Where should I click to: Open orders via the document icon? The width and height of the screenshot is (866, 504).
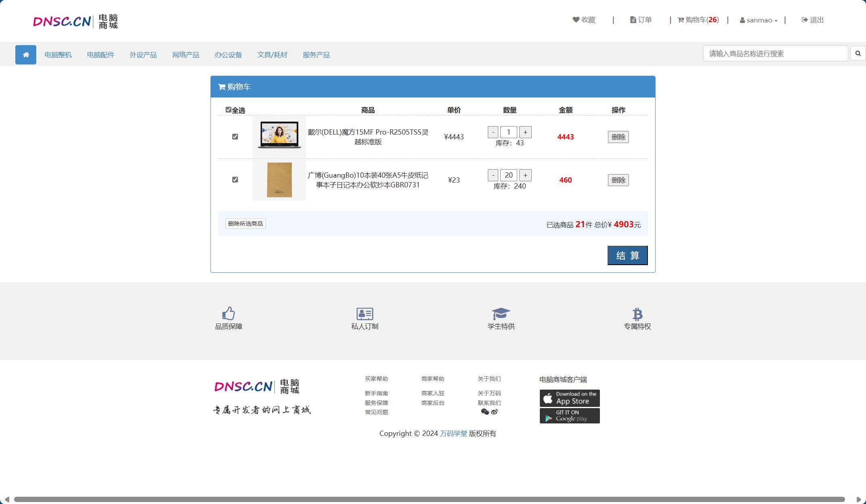641,20
